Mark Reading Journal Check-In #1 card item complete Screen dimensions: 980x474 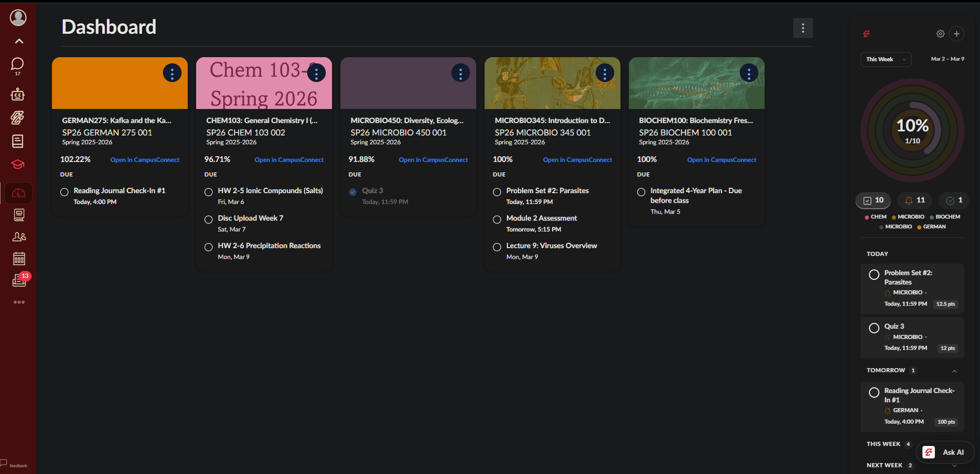click(x=64, y=192)
